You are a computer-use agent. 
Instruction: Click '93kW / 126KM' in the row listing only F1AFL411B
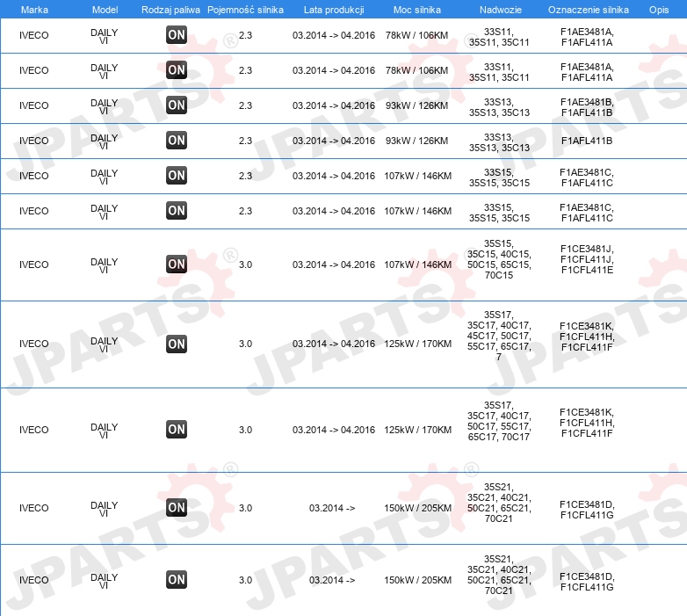click(416, 141)
